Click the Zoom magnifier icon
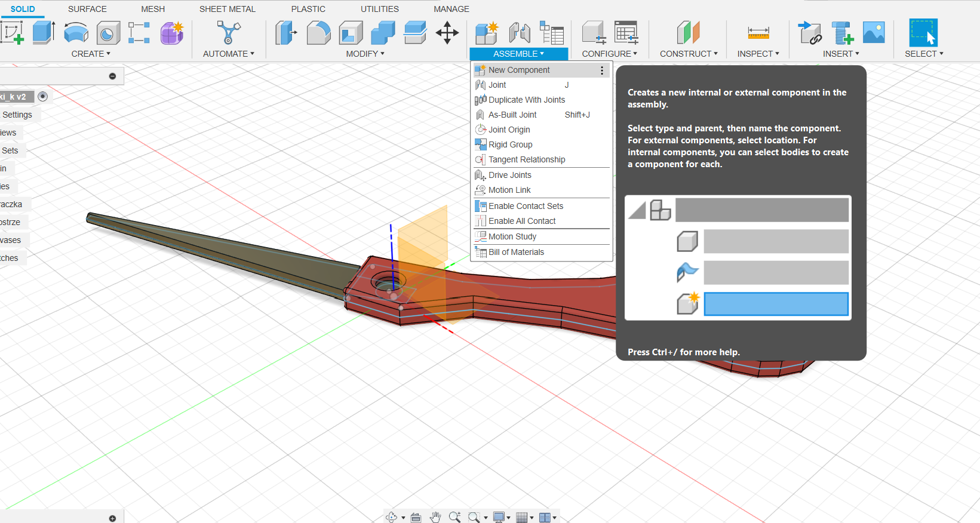Screen dimensions: 980x523 click(x=454, y=518)
